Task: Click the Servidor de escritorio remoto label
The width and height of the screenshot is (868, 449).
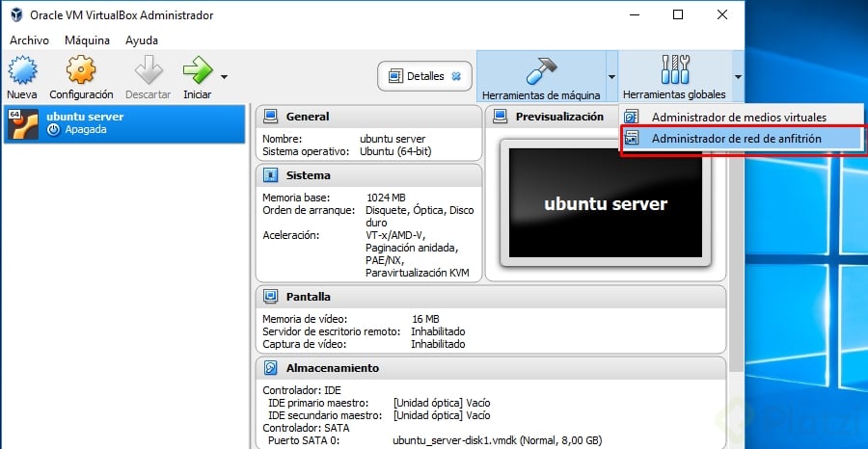Action: (x=331, y=331)
